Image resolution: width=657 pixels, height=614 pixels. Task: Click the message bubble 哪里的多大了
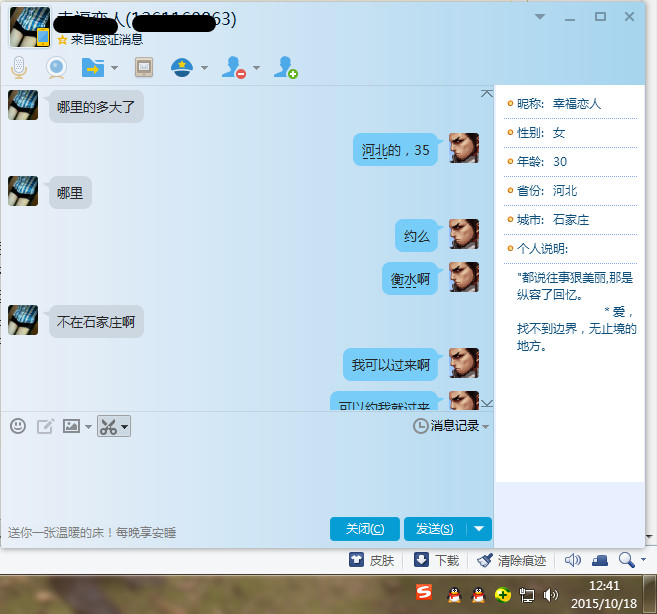(x=96, y=106)
